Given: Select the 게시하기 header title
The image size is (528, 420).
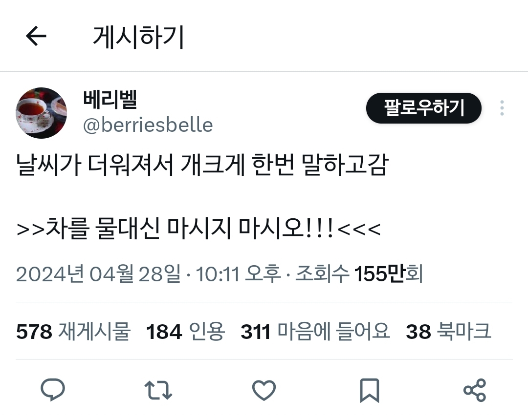Looking at the screenshot, I should pos(138,37).
